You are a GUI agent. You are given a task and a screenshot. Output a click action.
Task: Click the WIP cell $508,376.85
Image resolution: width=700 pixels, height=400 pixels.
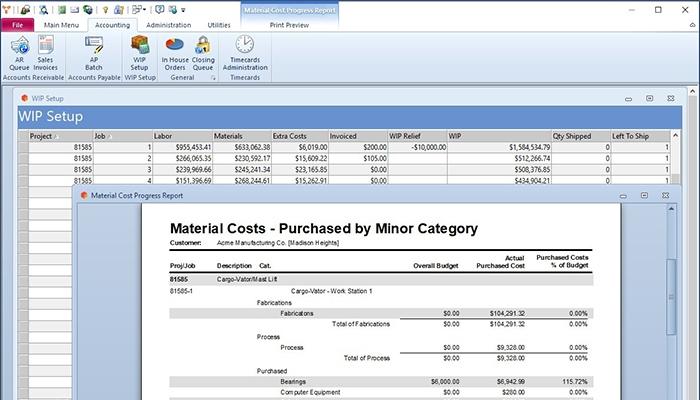point(500,170)
